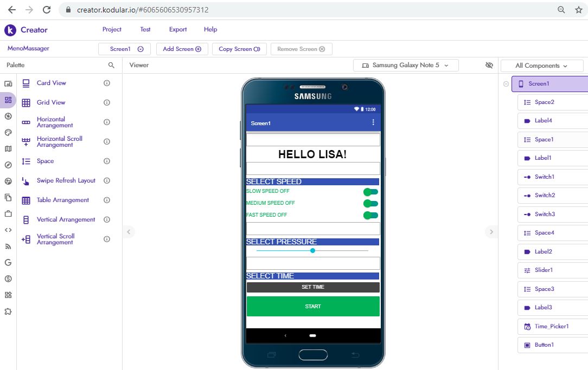Open the User Interface palette category icon
This screenshot has height=370, width=588.
(8, 83)
